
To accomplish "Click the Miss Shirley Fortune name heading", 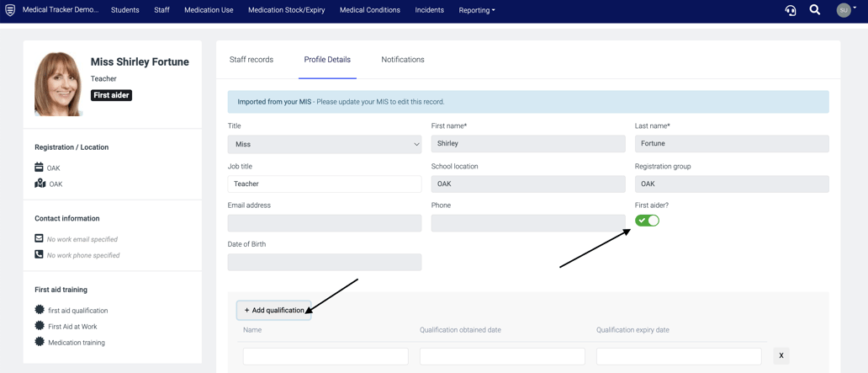I will (140, 62).
